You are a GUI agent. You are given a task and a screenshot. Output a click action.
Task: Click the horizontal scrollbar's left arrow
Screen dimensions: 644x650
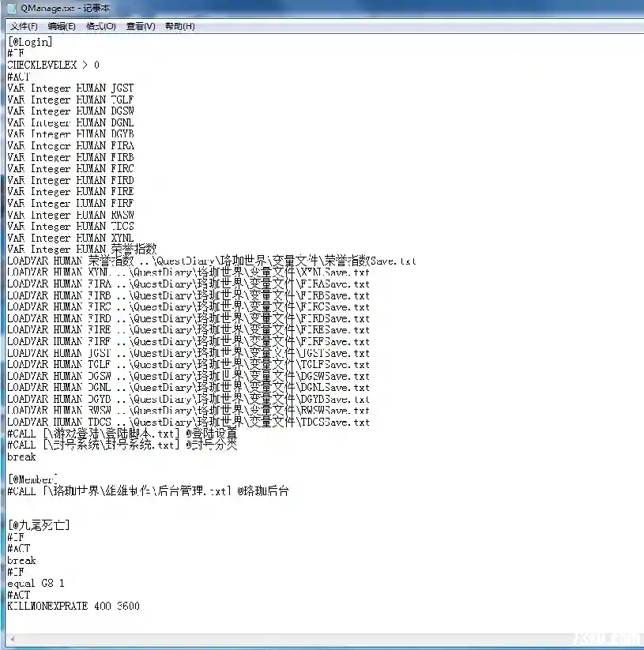click(x=13, y=639)
